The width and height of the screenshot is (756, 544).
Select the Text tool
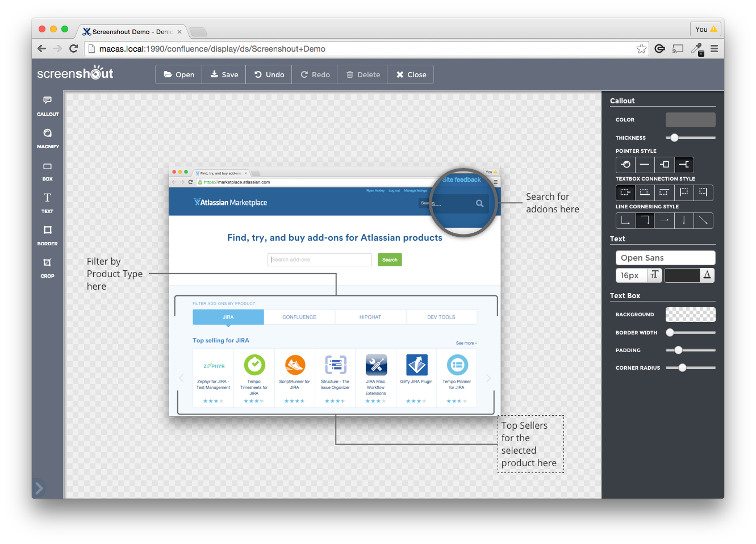48,203
